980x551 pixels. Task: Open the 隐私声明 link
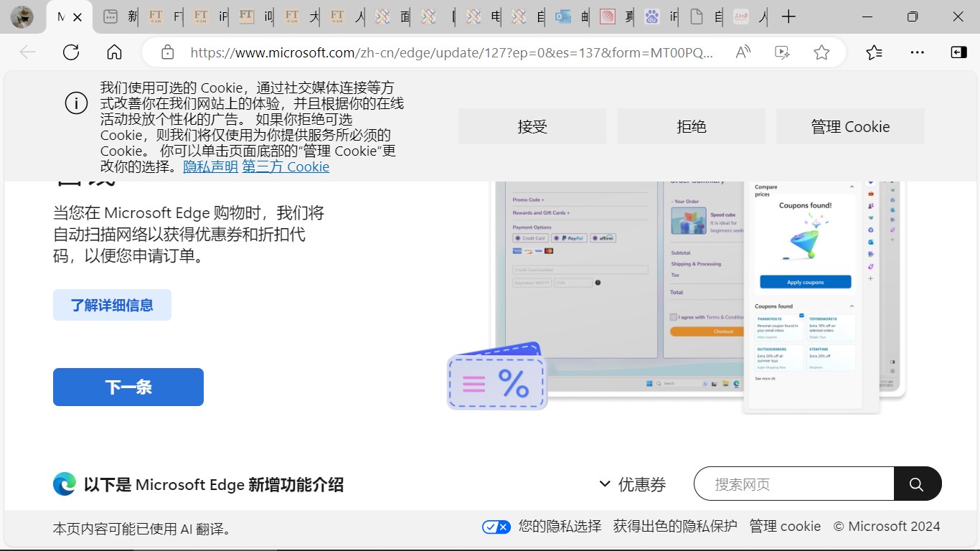pyautogui.click(x=210, y=166)
